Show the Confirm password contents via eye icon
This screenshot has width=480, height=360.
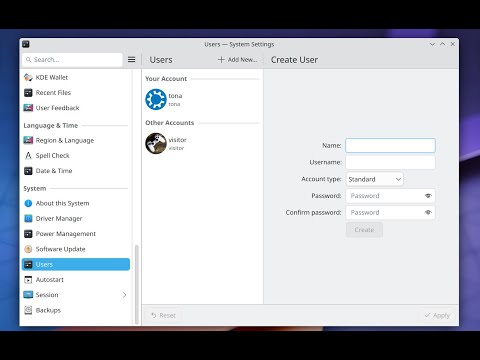pos(428,212)
